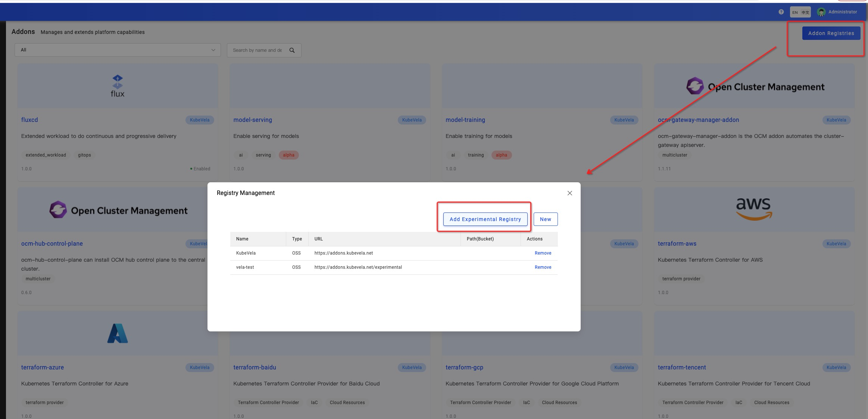Click URL https://addons.kubevela.net/experimental
Viewport: 868px width, 419px height.
tap(358, 267)
